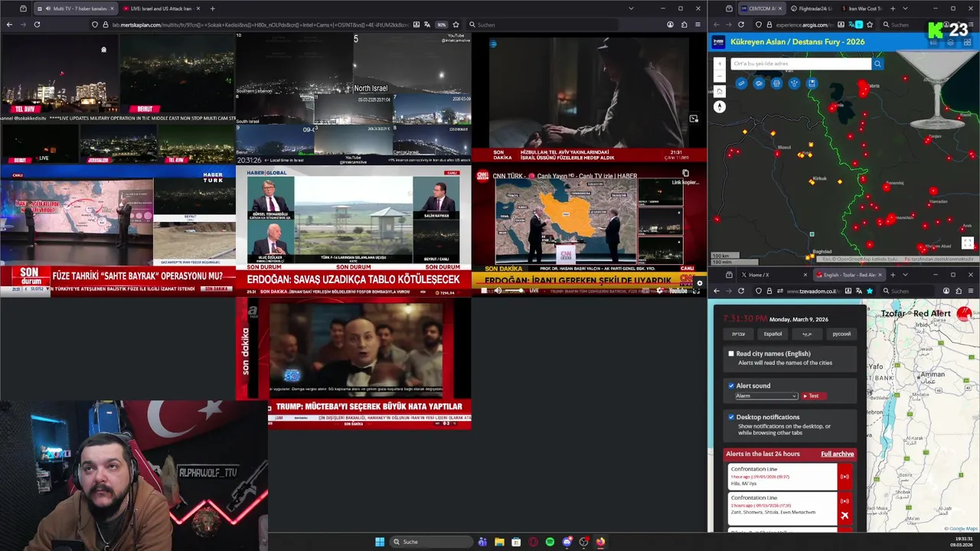Open the share network icon on ArcGIS toolbar
This screenshot has height=551, width=980.
click(x=794, y=83)
